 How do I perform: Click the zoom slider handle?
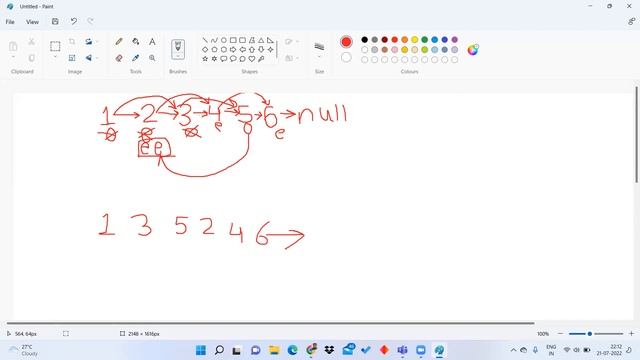pos(589,334)
